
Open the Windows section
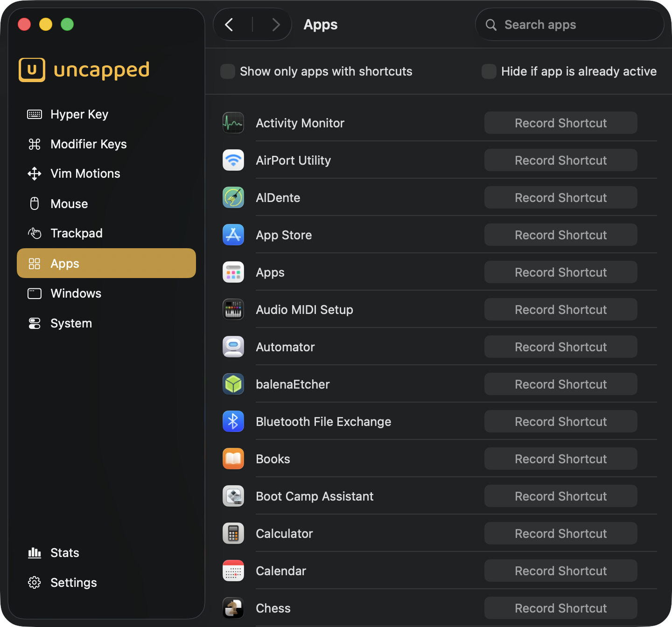(106, 293)
